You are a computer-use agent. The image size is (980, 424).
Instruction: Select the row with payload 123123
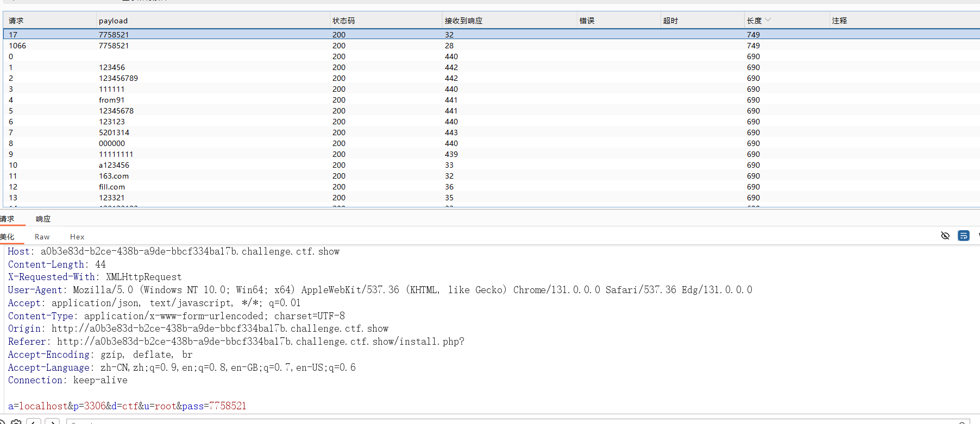[492, 122]
